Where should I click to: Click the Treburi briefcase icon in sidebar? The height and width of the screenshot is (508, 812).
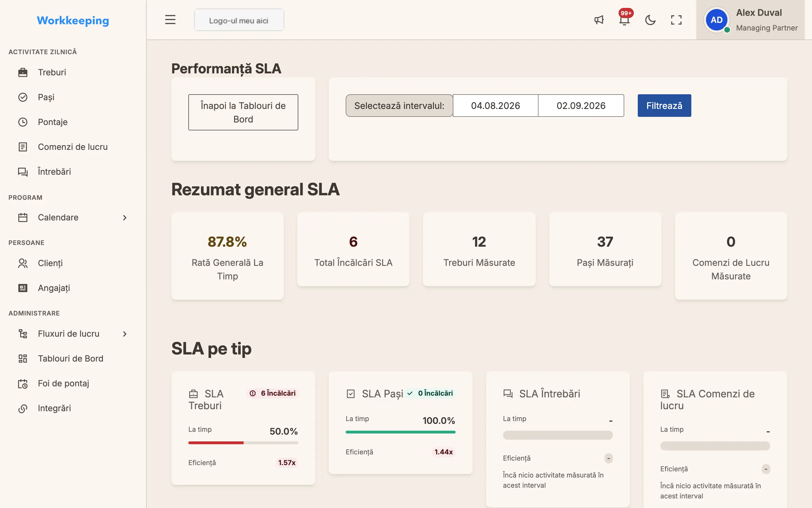point(23,72)
